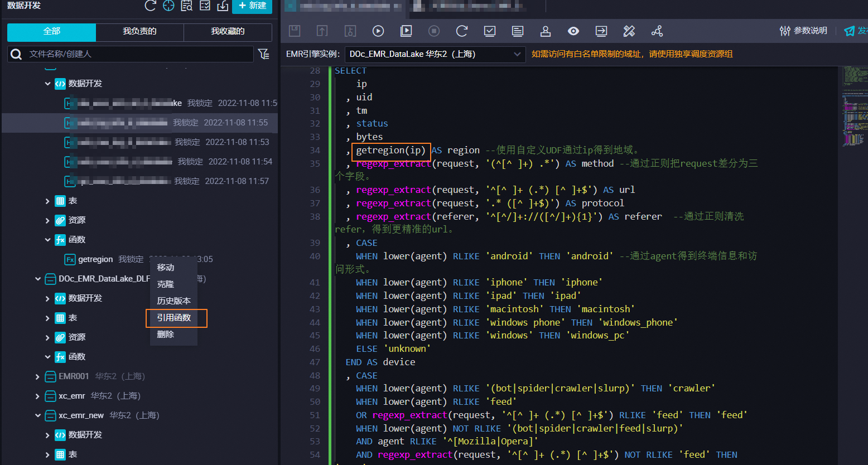Viewport: 868px width, 465px height.
Task: Click the advanced run icon
Action: 406,31
